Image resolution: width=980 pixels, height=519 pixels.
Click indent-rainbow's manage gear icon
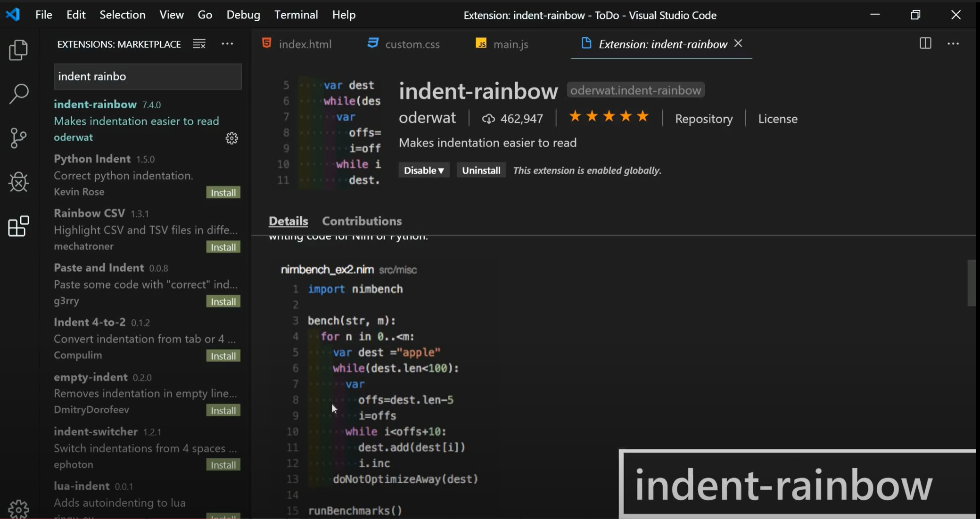231,138
